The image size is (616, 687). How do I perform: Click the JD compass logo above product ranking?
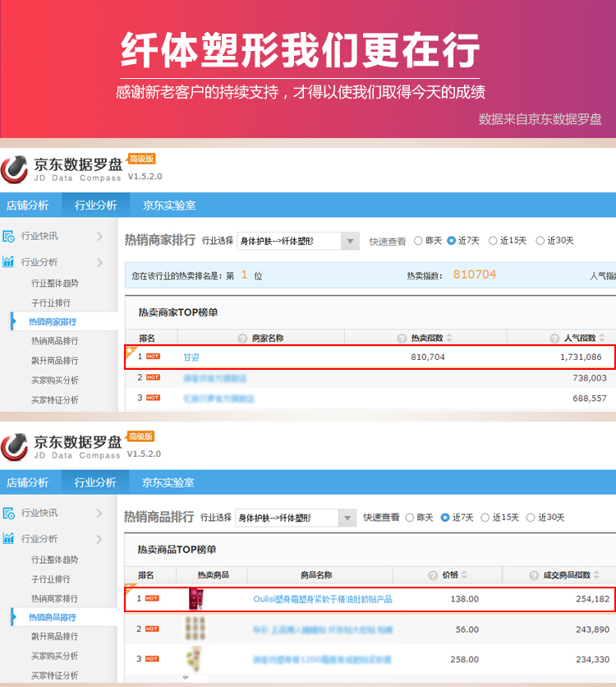coord(15,447)
